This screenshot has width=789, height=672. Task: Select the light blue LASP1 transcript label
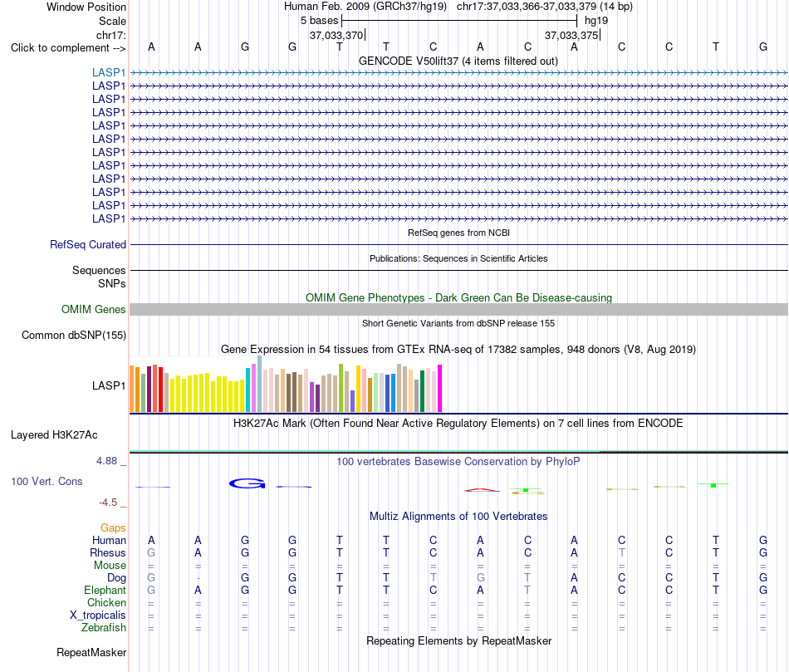pyautogui.click(x=109, y=72)
